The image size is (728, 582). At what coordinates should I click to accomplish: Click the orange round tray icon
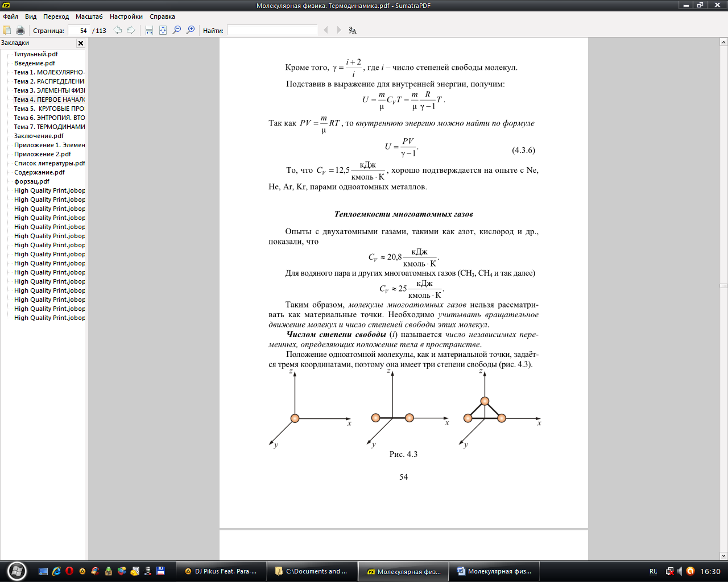point(690,571)
